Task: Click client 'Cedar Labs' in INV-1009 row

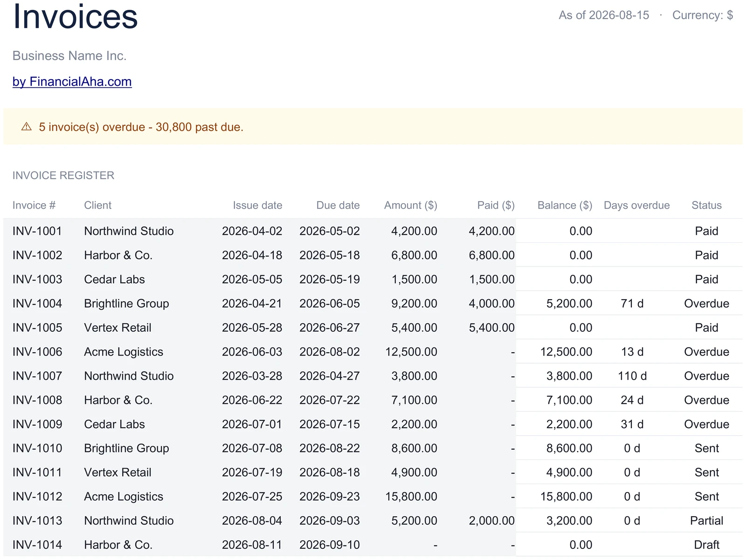Action: coord(114,424)
